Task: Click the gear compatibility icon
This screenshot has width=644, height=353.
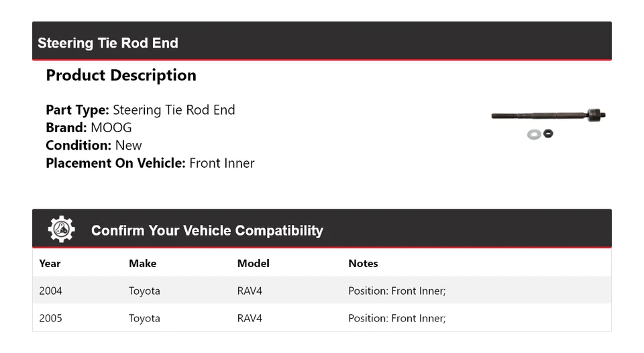Action: click(x=61, y=230)
